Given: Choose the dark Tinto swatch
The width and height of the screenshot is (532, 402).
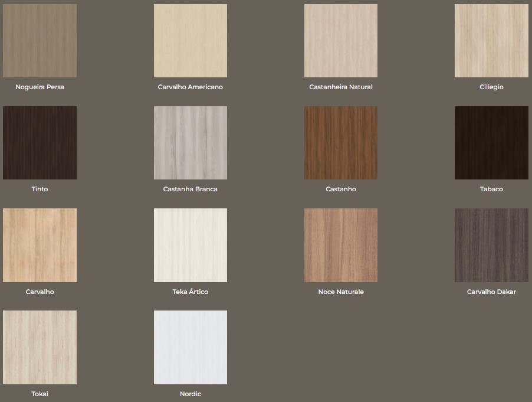Looking at the screenshot, I should click(x=40, y=143).
